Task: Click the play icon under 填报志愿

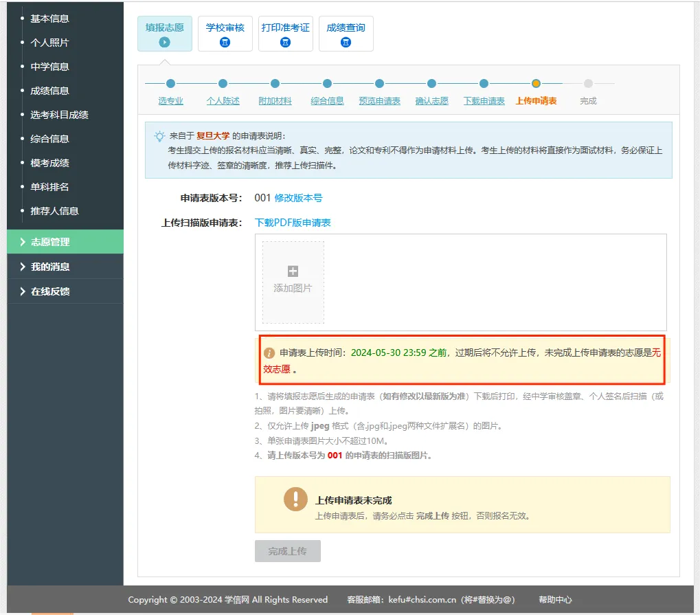Action: [164, 43]
